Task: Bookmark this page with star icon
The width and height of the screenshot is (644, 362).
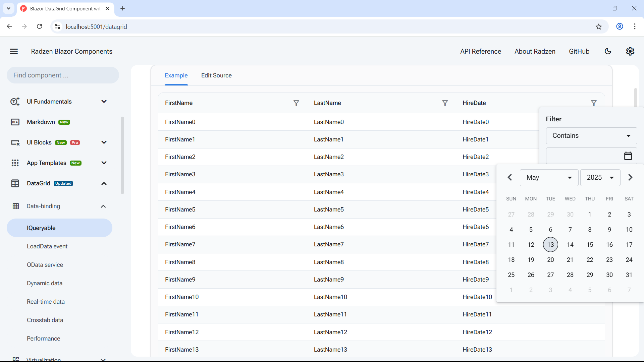Action: click(x=599, y=26)
